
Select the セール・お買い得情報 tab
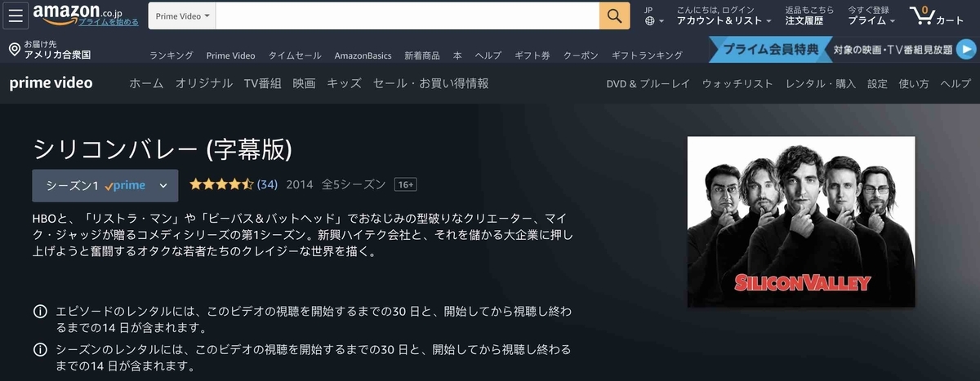click(430, 83)
